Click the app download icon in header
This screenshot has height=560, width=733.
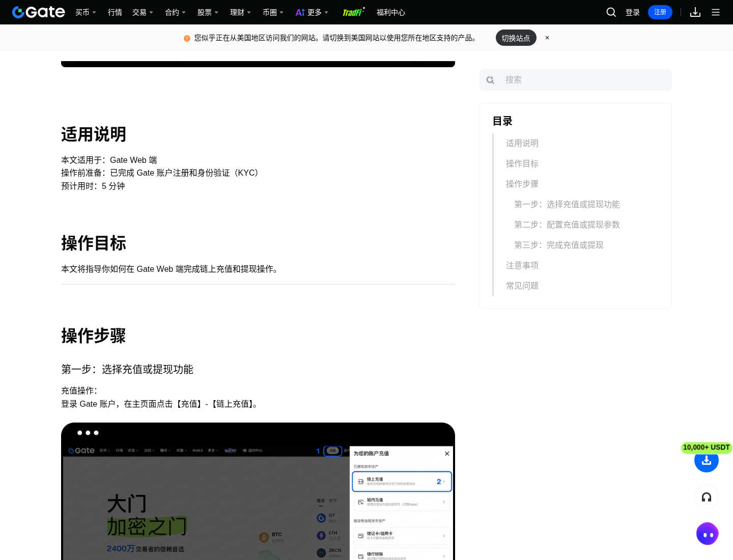coord(695,12)
